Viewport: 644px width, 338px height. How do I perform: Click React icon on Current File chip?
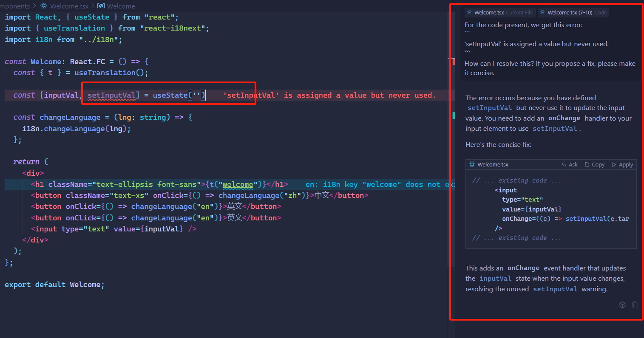469,12
